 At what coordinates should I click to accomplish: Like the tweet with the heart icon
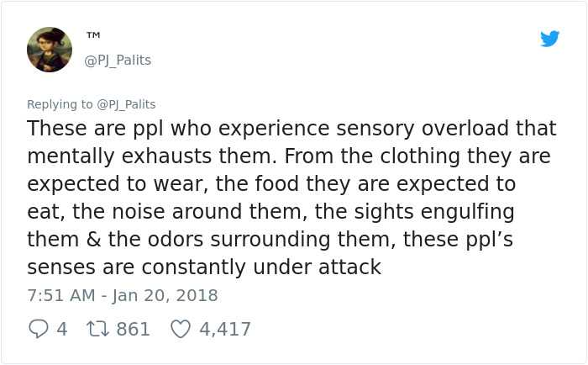pyautogui.click(x=181, y=329)
